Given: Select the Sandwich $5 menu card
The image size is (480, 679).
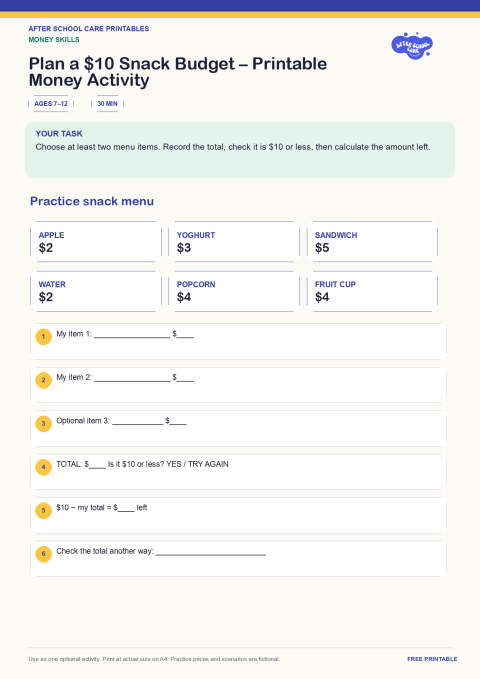Looking at the screenshot, I should (x=372, y=242).
